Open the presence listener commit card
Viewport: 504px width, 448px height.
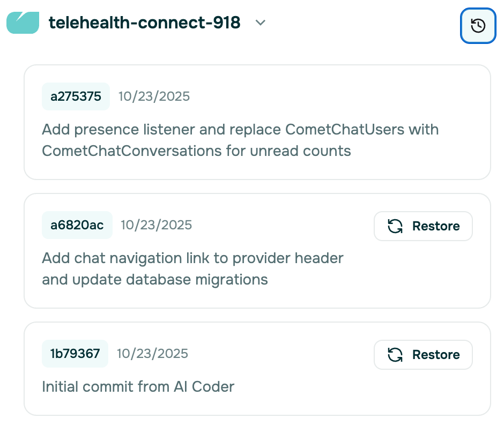(257, 122)
